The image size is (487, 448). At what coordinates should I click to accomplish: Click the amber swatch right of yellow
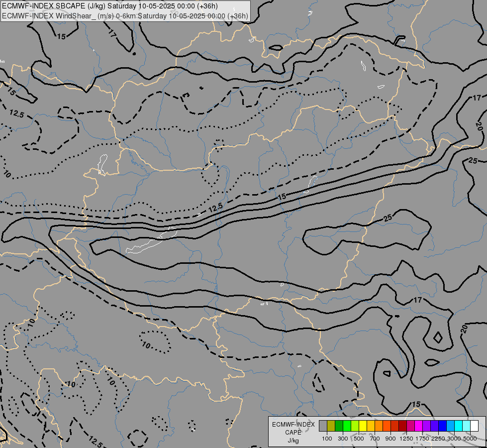(x=371, y=426)
